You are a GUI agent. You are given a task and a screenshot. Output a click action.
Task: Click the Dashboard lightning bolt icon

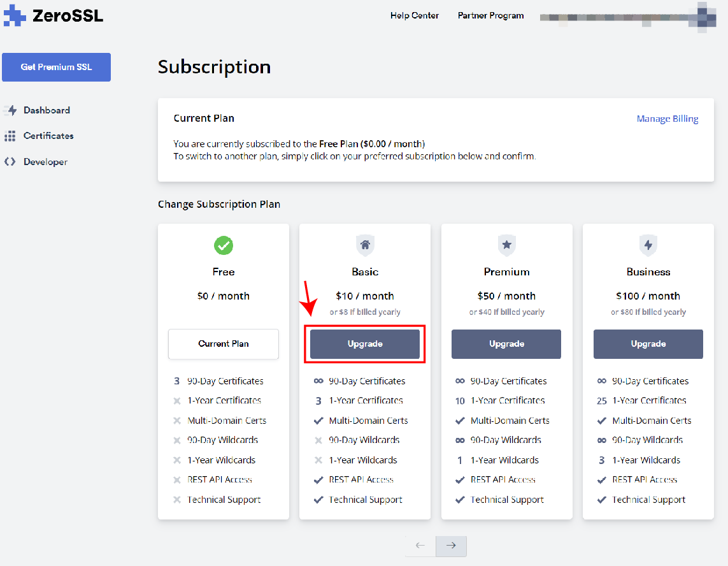[10, 110]
